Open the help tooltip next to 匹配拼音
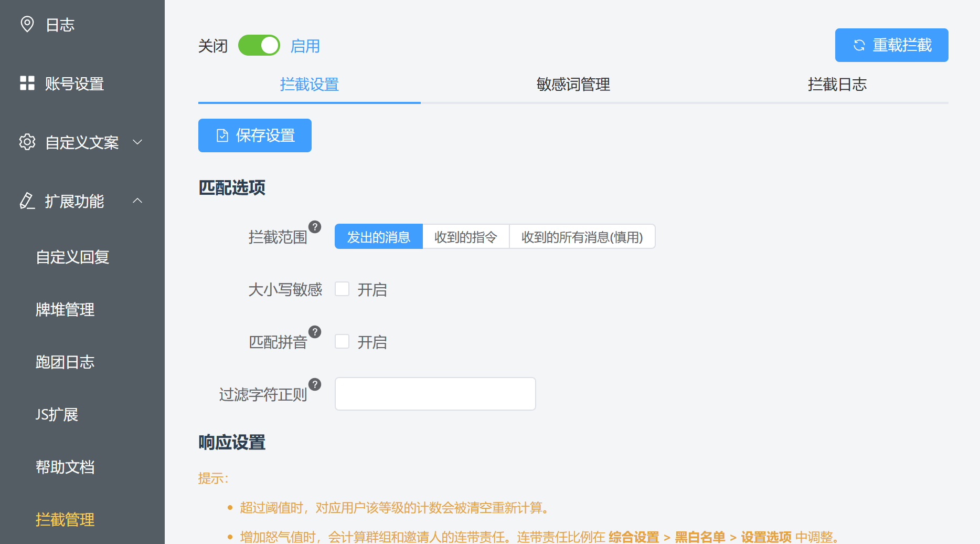Screen dimensions: 980x544 (315, 331)
